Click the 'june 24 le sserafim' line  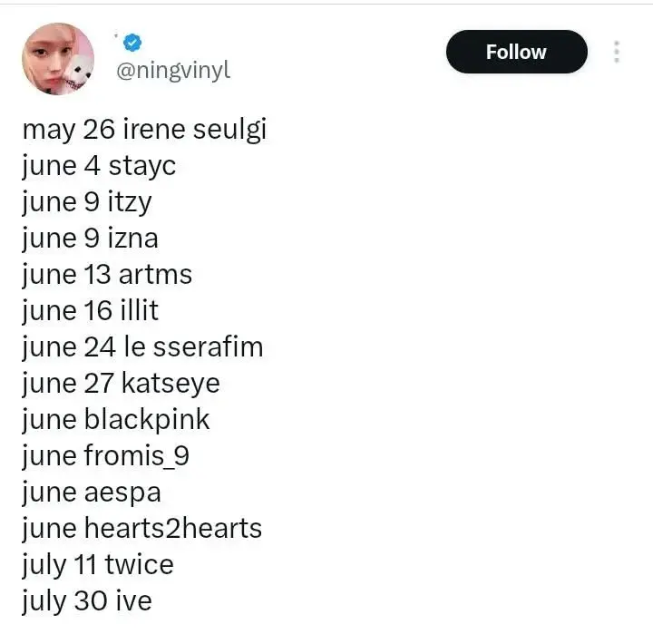pos(142,346)
